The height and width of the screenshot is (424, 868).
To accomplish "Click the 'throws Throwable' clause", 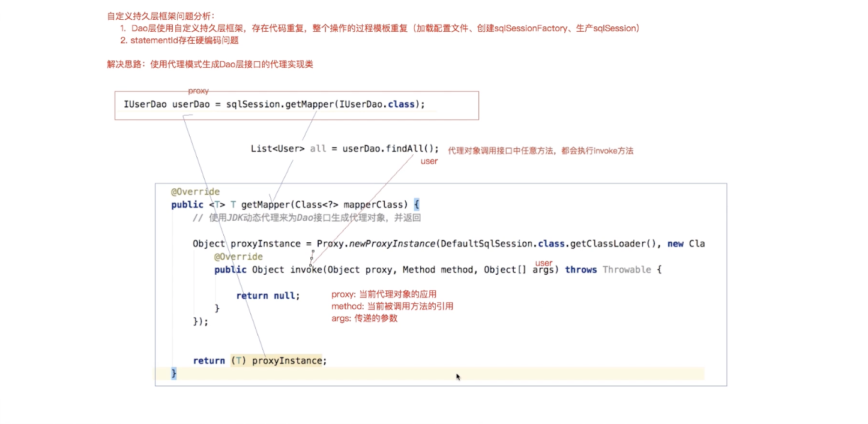I will pyautogui.click(x=608, y=270).
